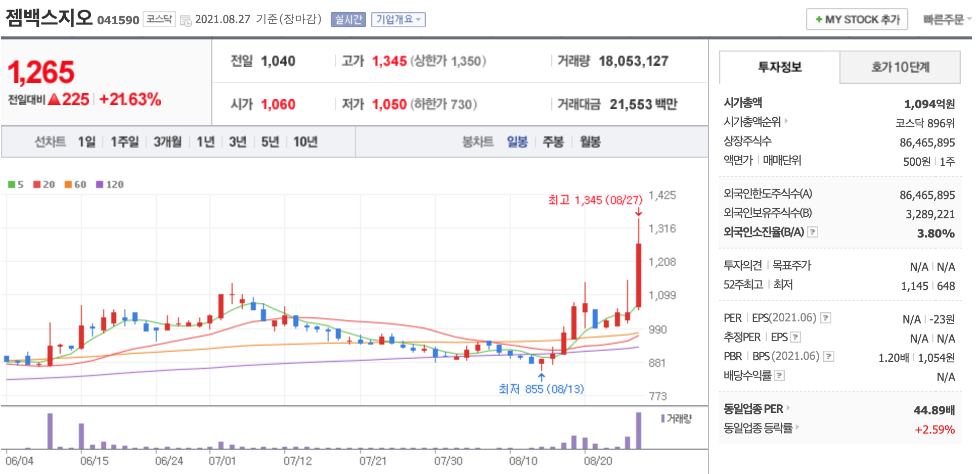Click the change rate +21.63%
Viewport: 980px width, 474px height.
(130, 99)
